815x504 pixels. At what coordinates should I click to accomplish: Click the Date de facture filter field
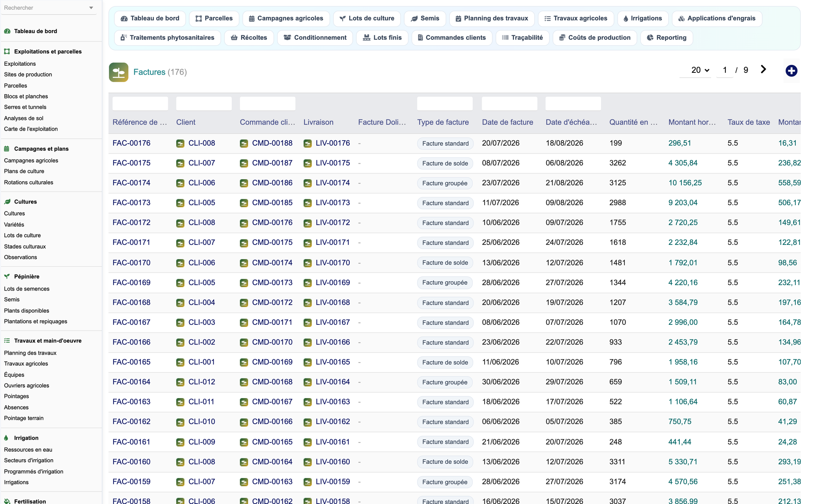(x=510, y=103)
